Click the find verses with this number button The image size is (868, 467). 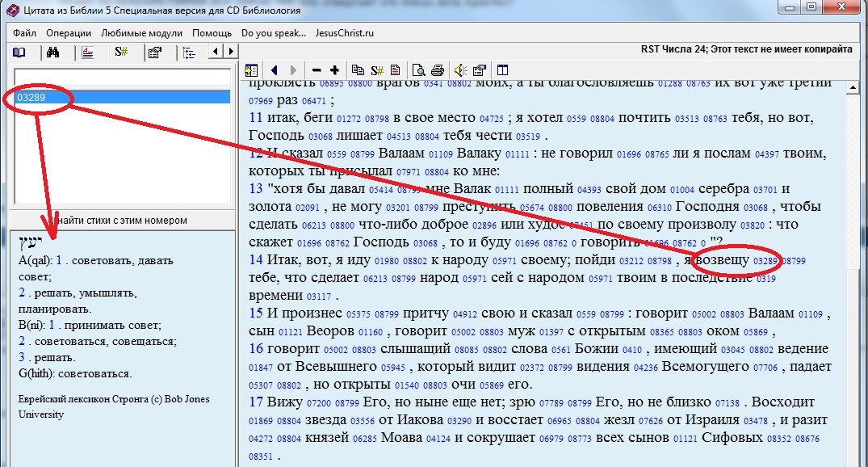[x=120, y=221]
